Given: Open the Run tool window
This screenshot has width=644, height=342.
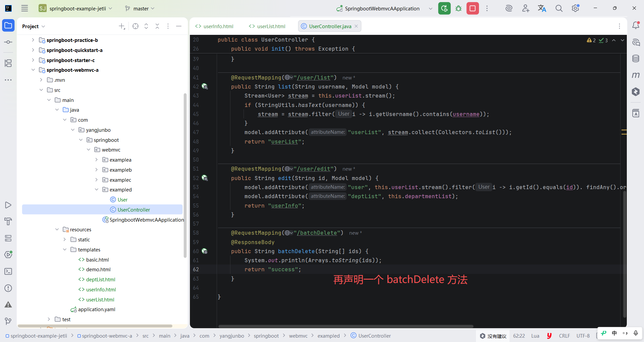Looking at the screenshot, I should 8,205.
